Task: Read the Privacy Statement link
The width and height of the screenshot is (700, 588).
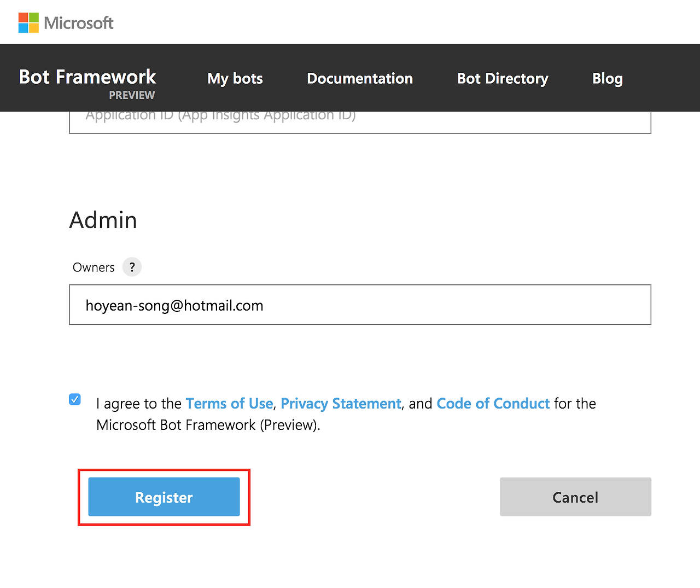Action: point(341,403)
